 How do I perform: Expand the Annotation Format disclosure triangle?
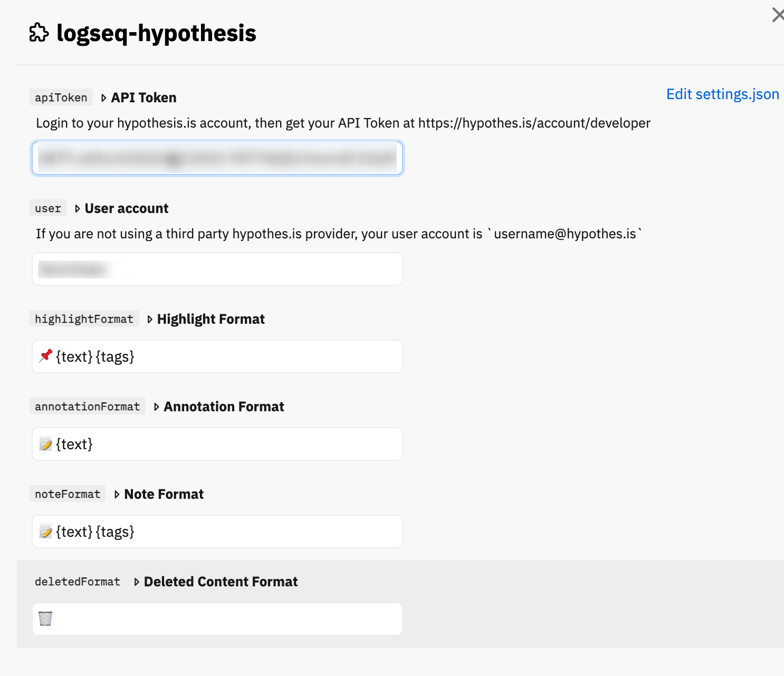point(157,407)
